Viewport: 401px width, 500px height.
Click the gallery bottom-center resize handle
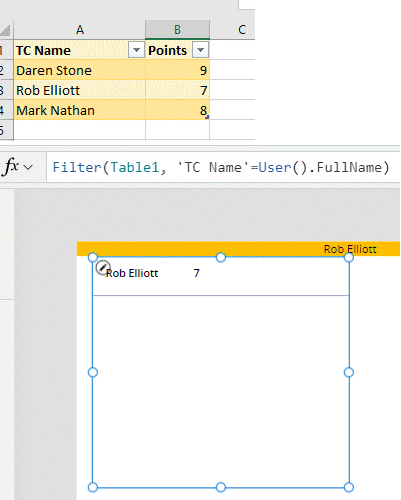click(x=221, y=487)
